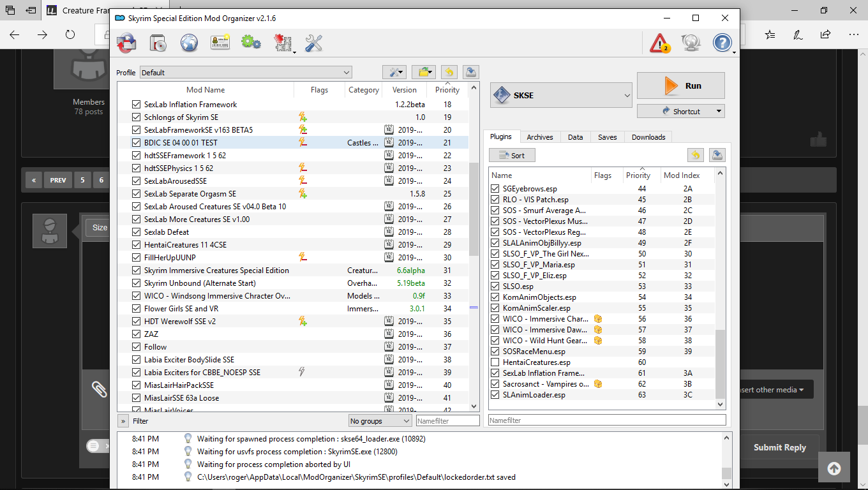Click browser add notes pen icon
The image size is (868, 490).
click(x=798, y=35)
